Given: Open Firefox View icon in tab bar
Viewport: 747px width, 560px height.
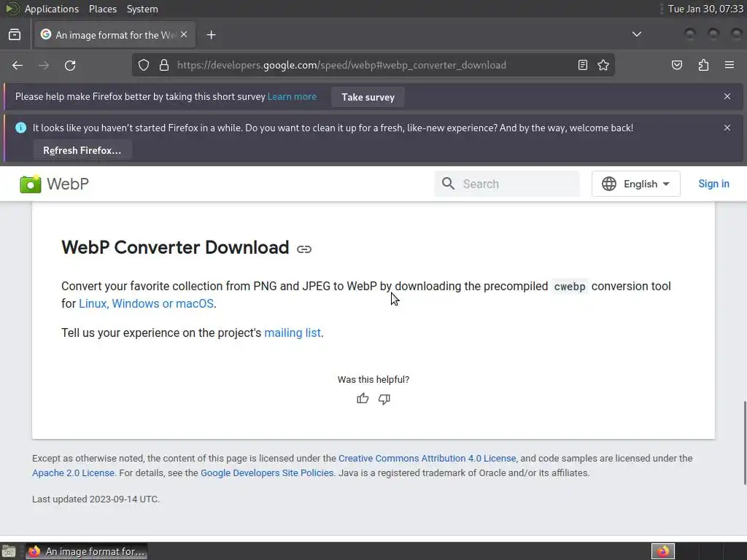Looking at the screenshot, I should (x=15, y=35).
